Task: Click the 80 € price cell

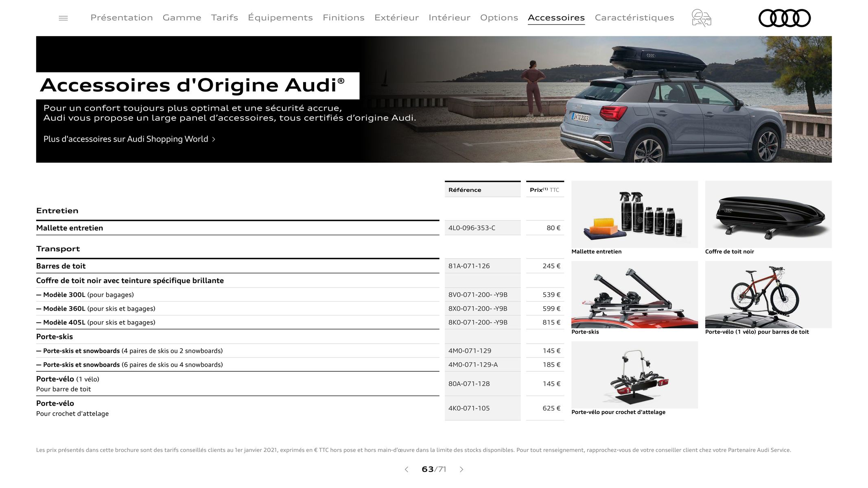Action: [545, 228]
